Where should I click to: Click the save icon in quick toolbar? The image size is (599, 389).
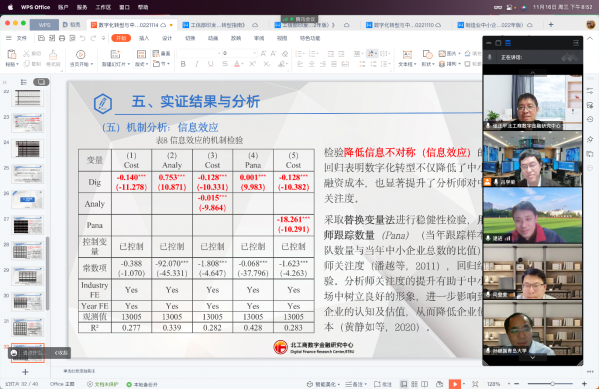pos(41,38)
